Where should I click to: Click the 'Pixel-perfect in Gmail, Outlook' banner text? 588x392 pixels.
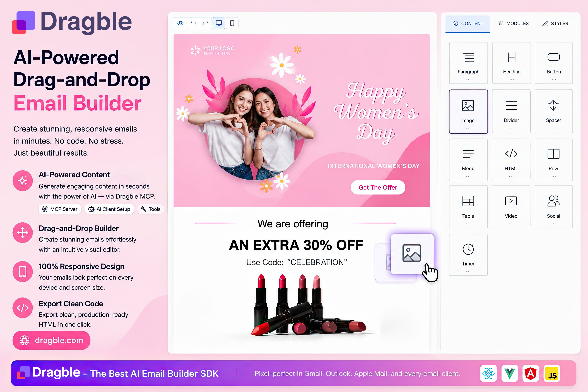pyautogui.click(x=357, y=373)
